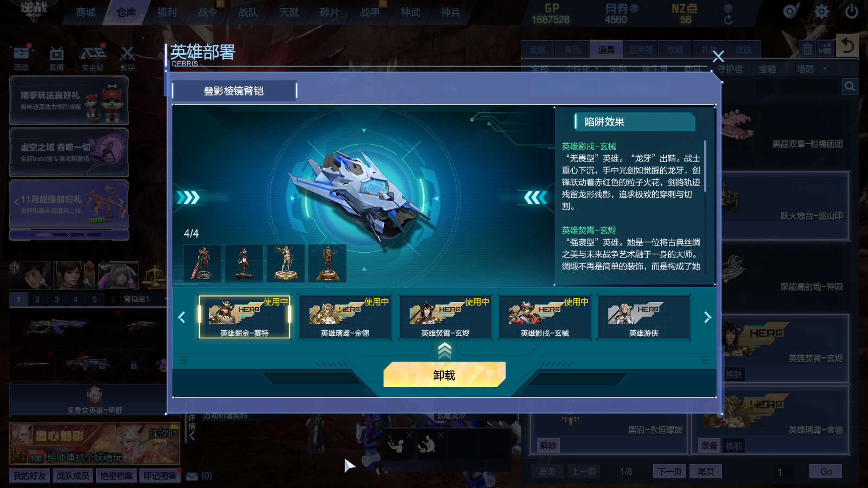
Task: Show next heroes with right chevron
Action: click(x=707, y=317)
